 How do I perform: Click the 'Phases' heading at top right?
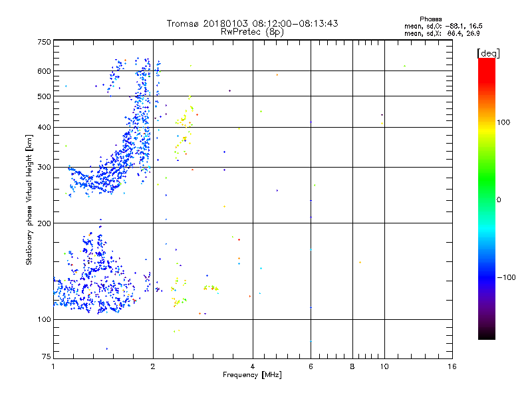coord(430,19)
